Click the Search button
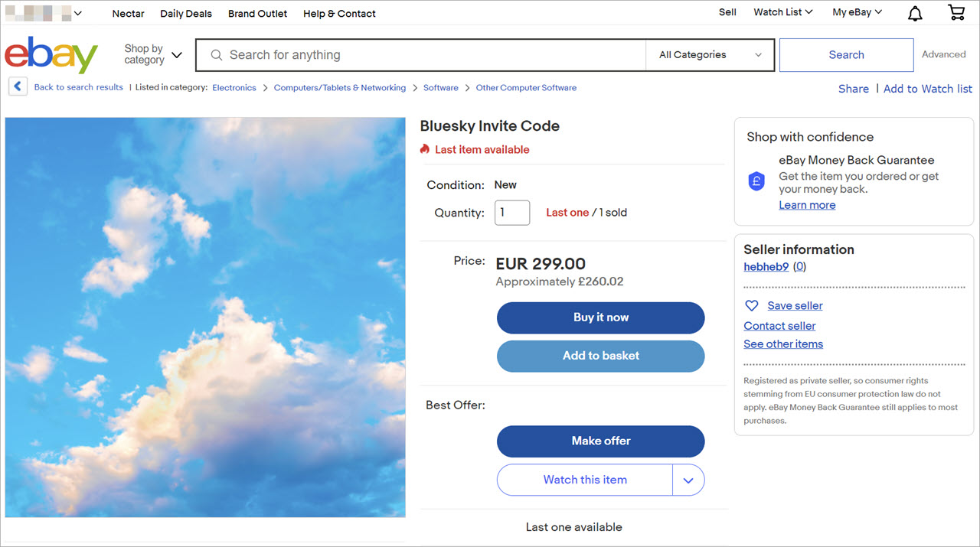Image resolution: width=980 pixels, height=547 pixels. point(846,55)
